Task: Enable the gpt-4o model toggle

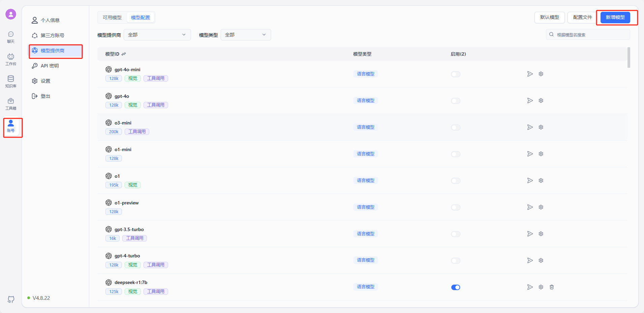Action: click(x=455, y=101)
